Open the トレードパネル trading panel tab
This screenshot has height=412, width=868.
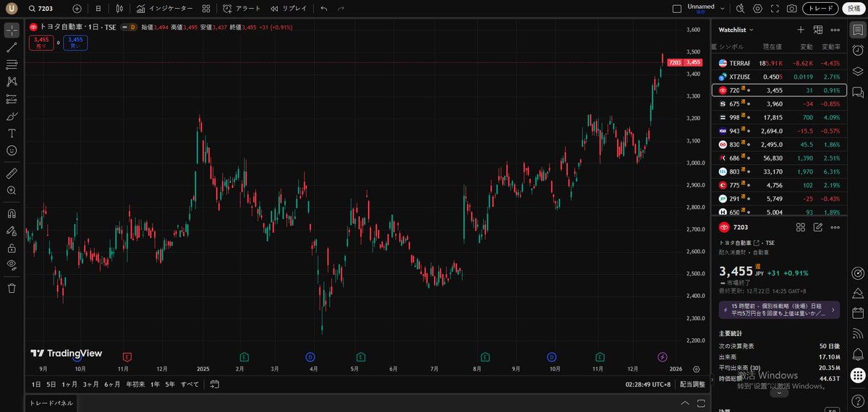point(51,403)
